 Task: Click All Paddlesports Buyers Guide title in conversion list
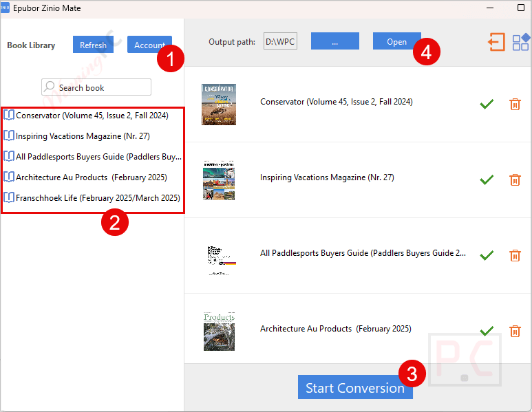click(363, 253)
